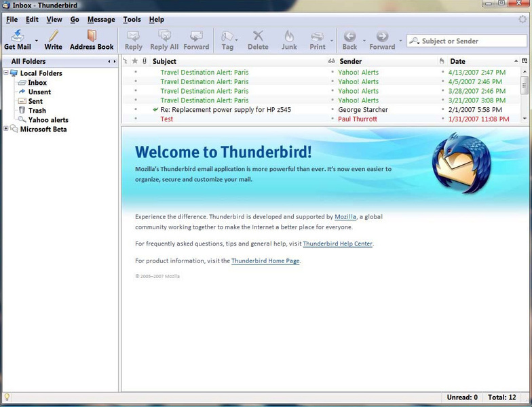Open the Message menu
The height and width of the screenshot is (407, 532).
click(101, 19)
